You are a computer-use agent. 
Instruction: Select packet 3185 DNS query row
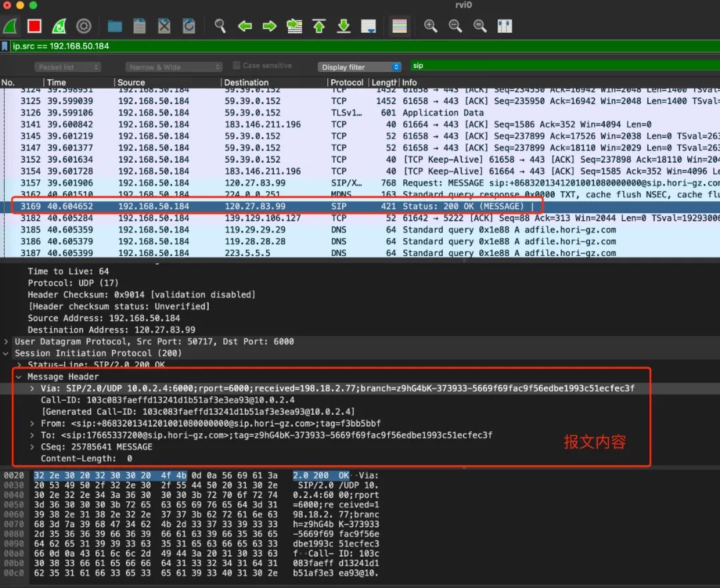pos(360,230)
